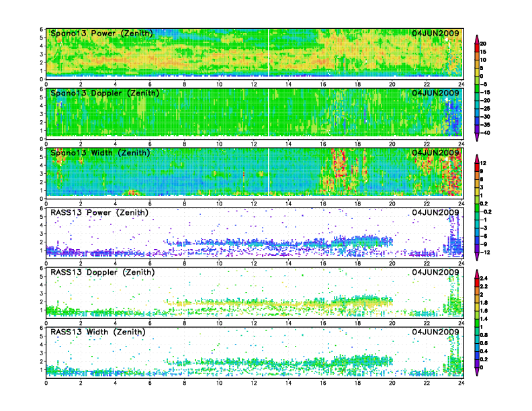532x411 pixels.
Task: Click the 1.8 label on the bottom color bar
Action: tap(484, 303)
